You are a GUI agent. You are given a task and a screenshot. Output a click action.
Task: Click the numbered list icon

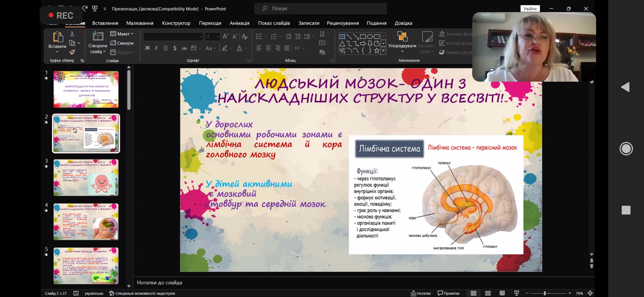point(274,36)
